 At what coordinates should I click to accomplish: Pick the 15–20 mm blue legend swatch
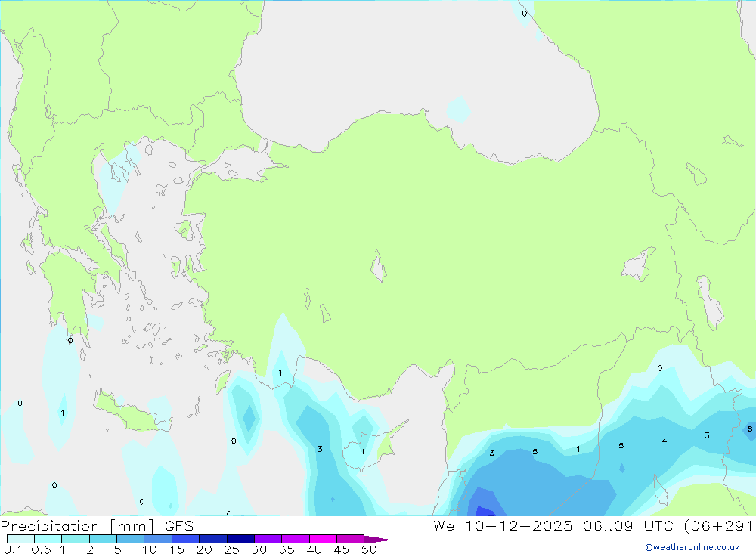point(186,539)
